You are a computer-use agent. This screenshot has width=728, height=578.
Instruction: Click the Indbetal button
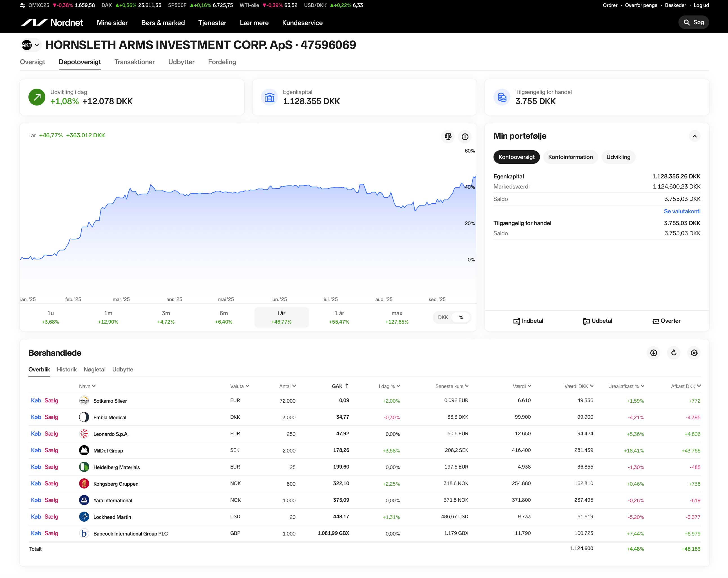tap(528, 321)
